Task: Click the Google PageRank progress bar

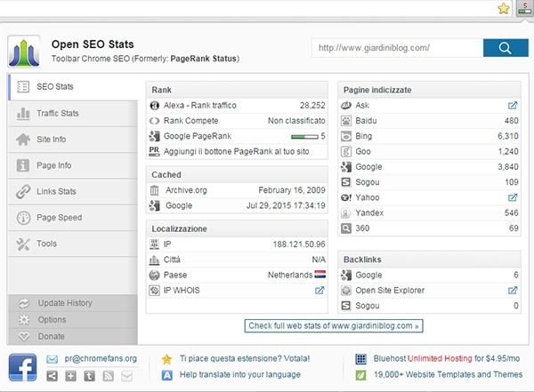Action: pyautogui.click(x=304, y=137)
